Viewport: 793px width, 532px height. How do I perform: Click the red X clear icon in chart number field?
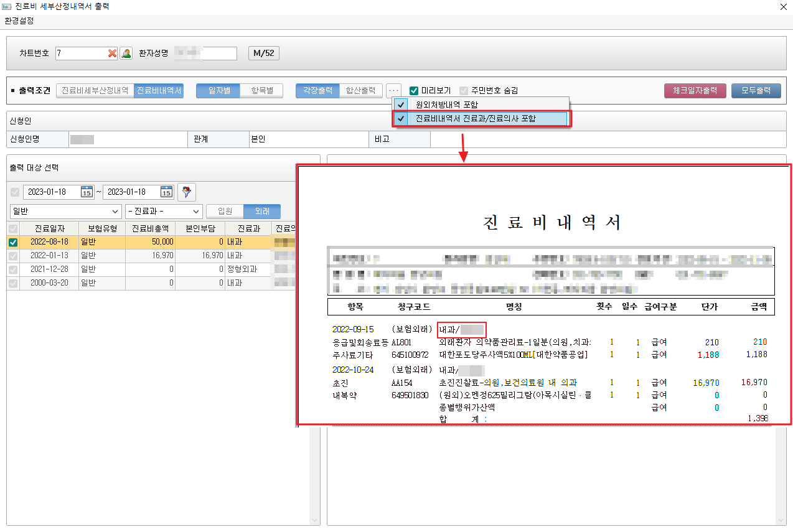[x=112, y=54]
